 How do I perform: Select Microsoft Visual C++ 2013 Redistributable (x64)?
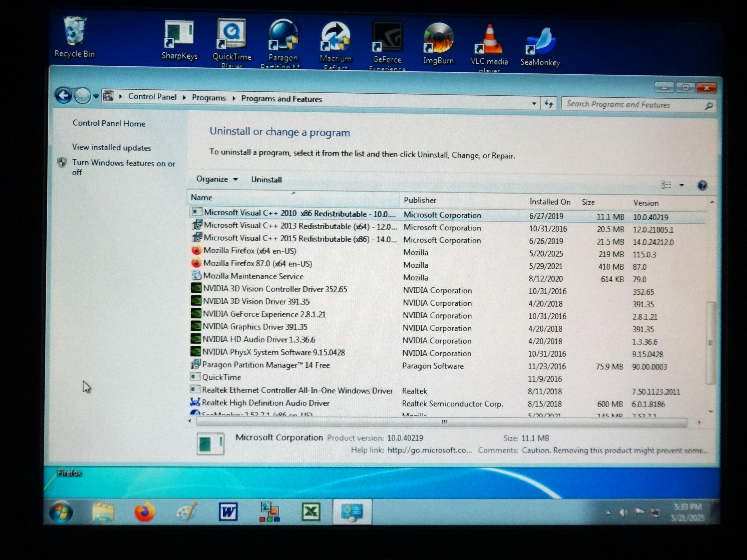448,228
